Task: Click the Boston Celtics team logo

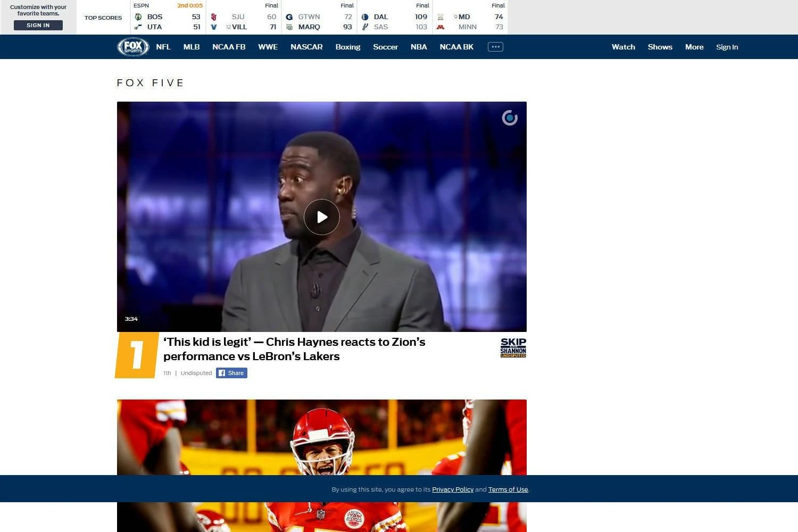Action: [138, 17]
